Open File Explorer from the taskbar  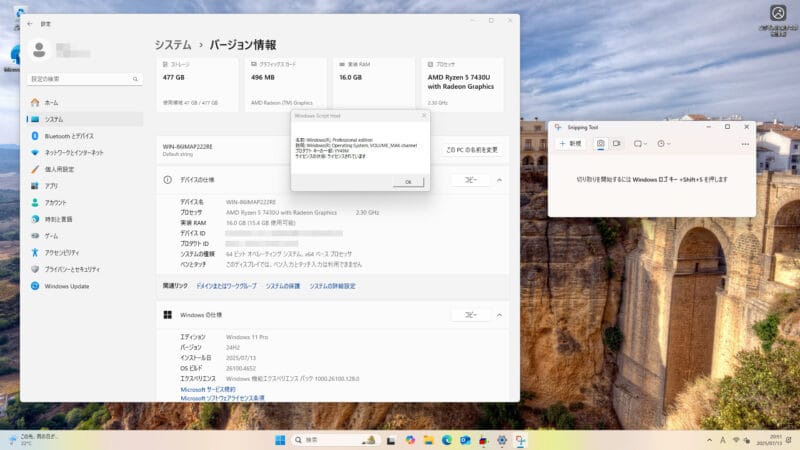pyautogui.click(x=428, y=440)
